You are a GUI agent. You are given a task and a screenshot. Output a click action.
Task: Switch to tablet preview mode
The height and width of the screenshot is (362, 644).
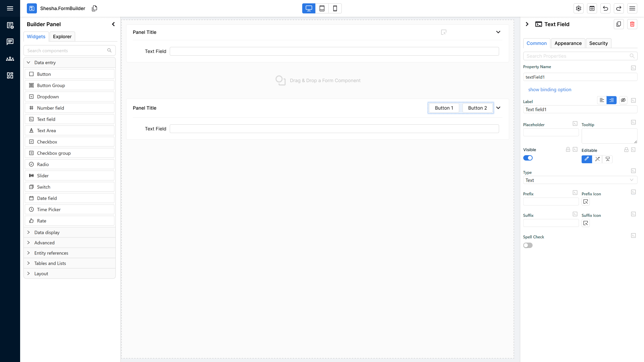[322, 8]
